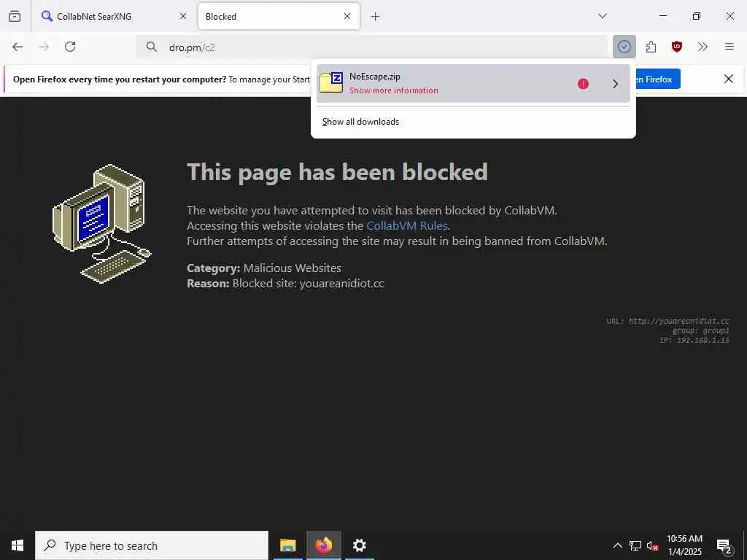The height and width of the screenshot is (560, 747).
Task: Open Settings gear from taskbar
Action: (x=359, y=545)
